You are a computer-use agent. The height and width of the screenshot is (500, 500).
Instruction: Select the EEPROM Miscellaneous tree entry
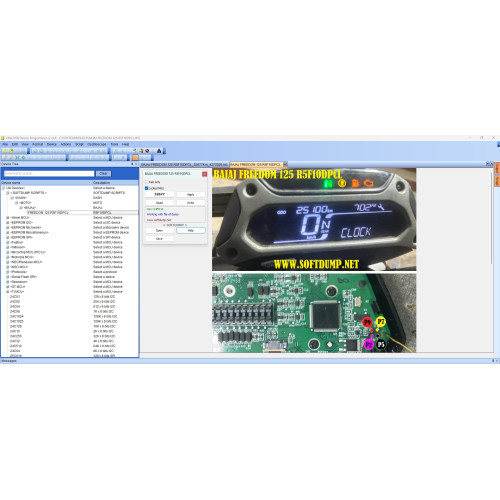coord(29,232)
